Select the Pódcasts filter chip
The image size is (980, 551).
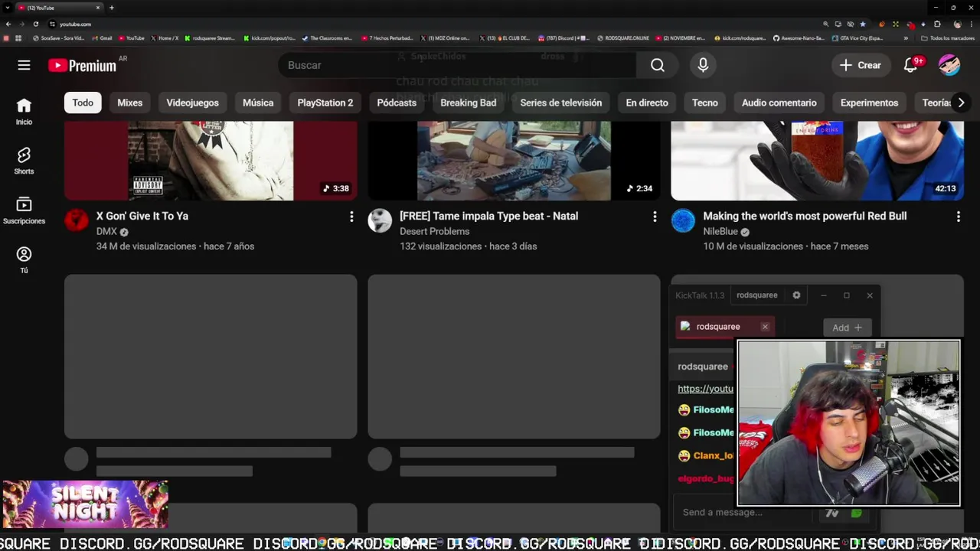[397, 103]
